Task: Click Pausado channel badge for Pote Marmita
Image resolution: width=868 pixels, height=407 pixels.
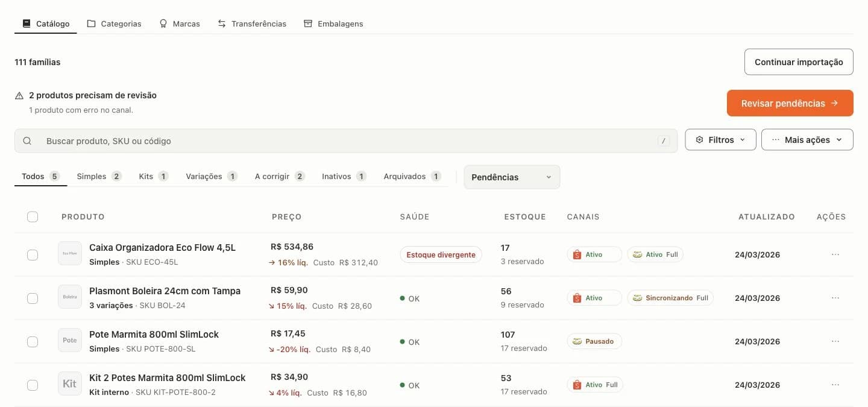Action: click(594, 341)
